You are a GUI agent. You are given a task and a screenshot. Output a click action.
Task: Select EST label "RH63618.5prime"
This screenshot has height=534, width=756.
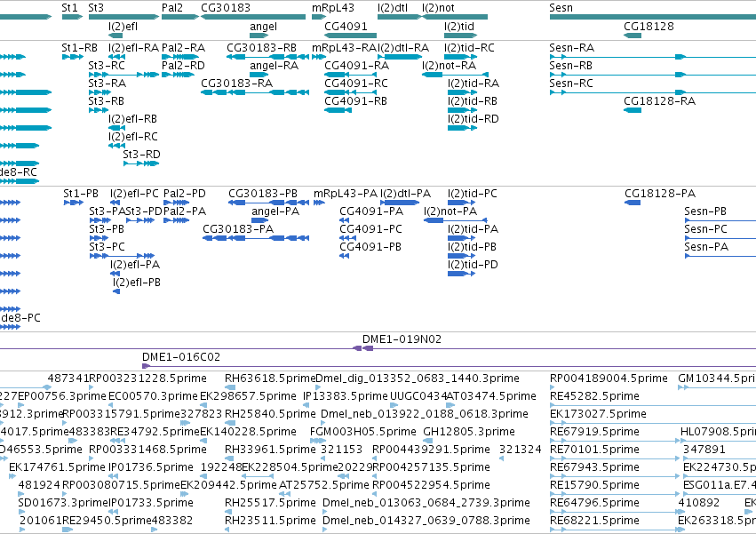(x=270, y=379)
